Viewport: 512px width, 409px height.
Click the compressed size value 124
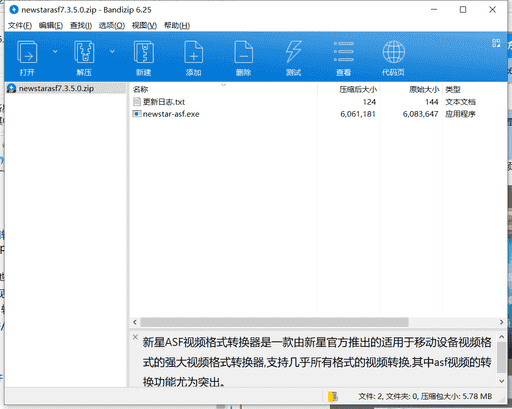369,102
